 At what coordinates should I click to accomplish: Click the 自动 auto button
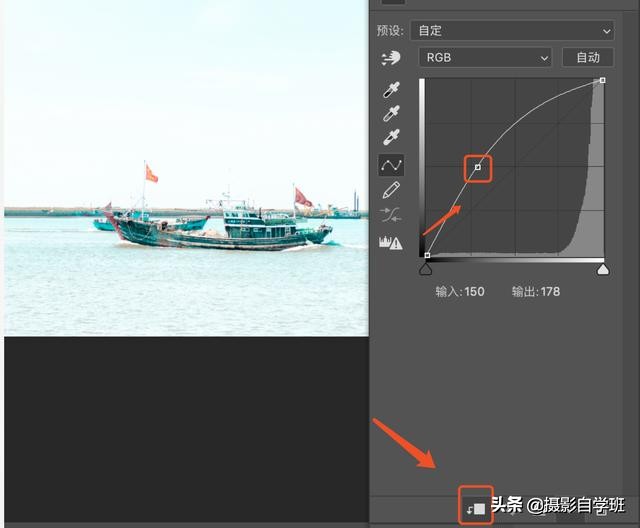pos(588,58)
